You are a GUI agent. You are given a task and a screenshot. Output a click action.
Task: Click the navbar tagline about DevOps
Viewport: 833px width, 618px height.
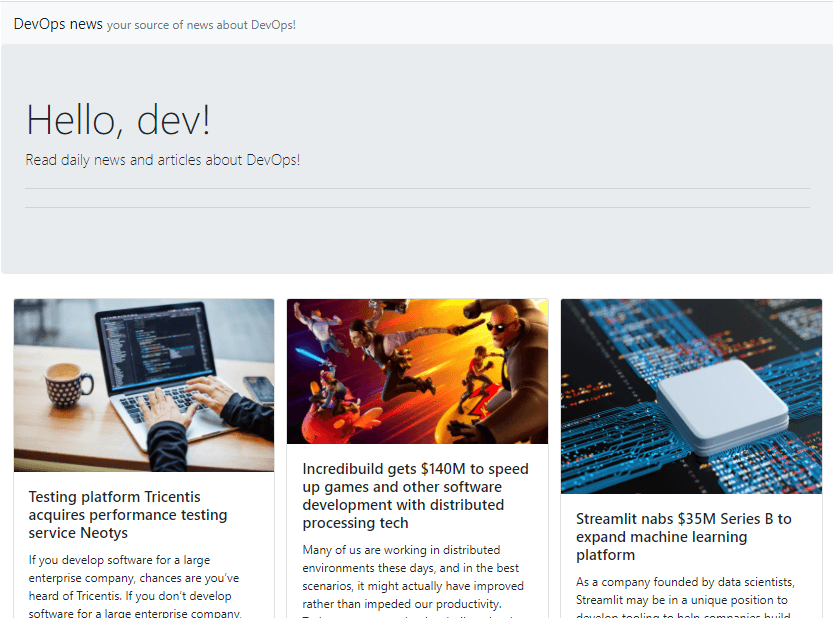pos(203,25)
